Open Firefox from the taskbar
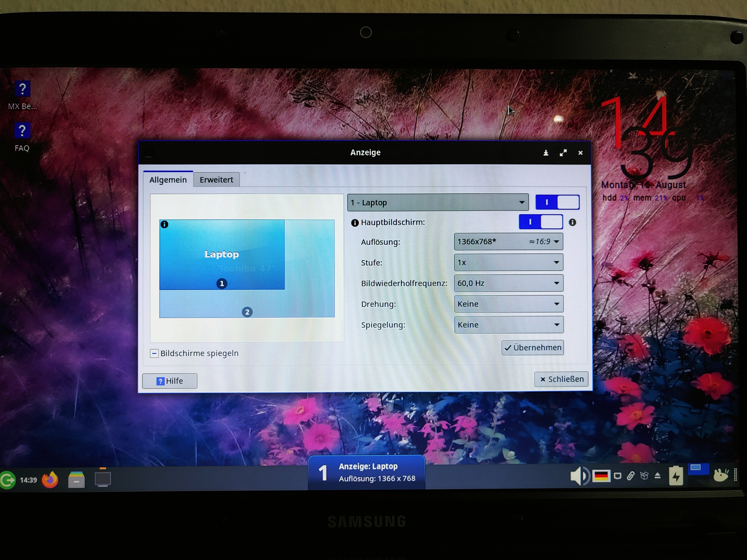The height and width of the screenshot is (560, 747). (x=50, y=480)
